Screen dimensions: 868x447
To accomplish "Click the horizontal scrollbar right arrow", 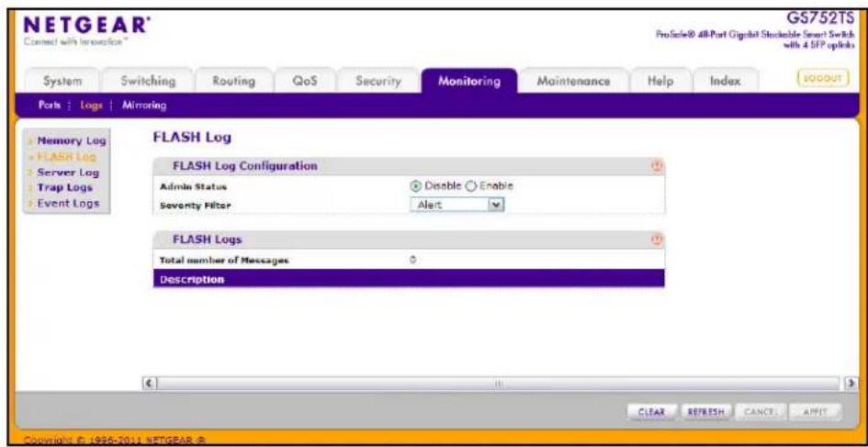I will 850,383.
